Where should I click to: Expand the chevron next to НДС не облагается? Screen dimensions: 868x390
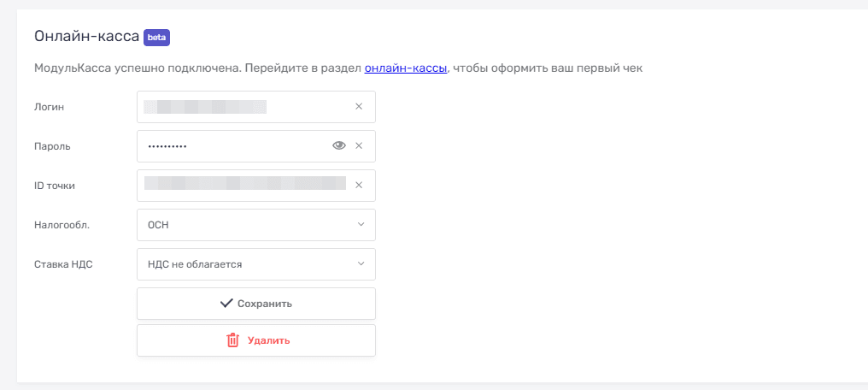361,264
